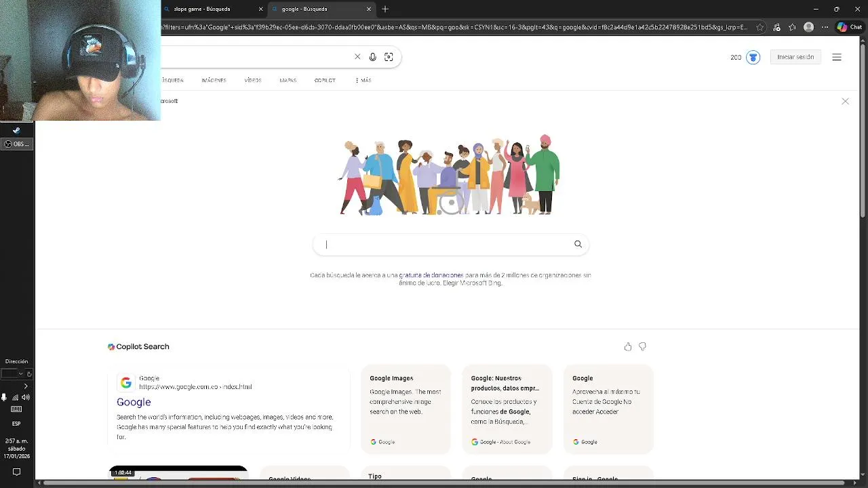Open the Bing hamburger menu
The width and height of the screenshot is (868, 488).
pyautogui.click(x=837, y=57)
